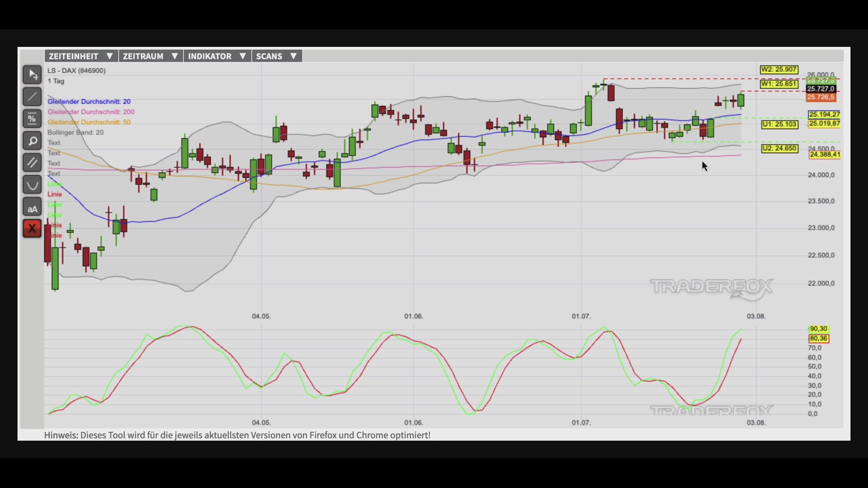This screenshot has width=868, height=488.
Task: Click the LS - DAX (846900) title
Action: pos(76,70)
